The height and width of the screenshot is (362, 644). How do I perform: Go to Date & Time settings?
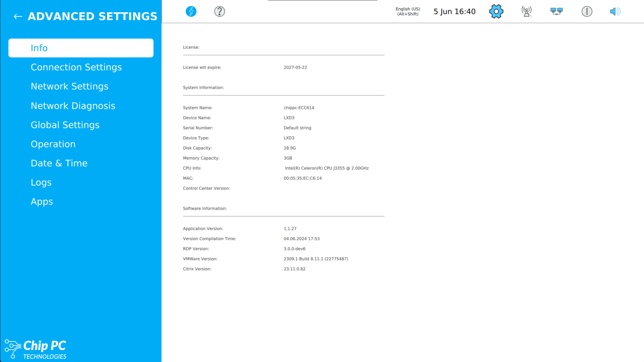pyautogui.click(x=59, y=163)
